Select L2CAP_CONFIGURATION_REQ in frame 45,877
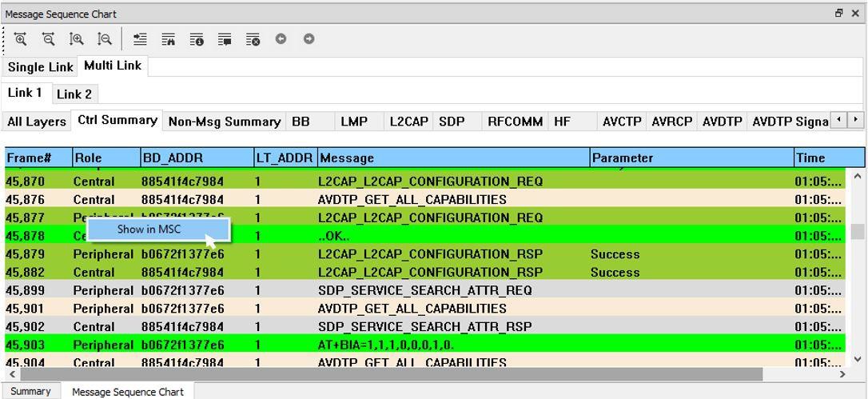The height and width of the screenshot is (399, 868). pyautogui.click(x=430, y=217)
